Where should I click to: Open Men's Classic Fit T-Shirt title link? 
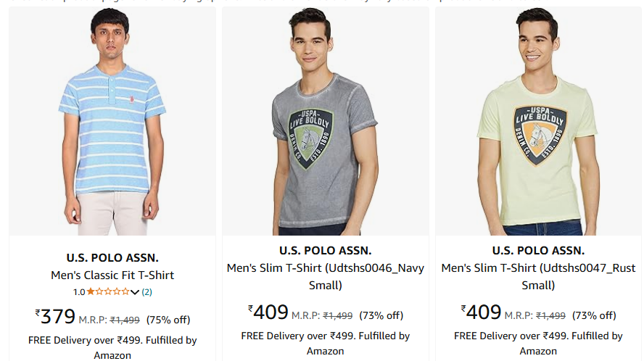point(112,275)
